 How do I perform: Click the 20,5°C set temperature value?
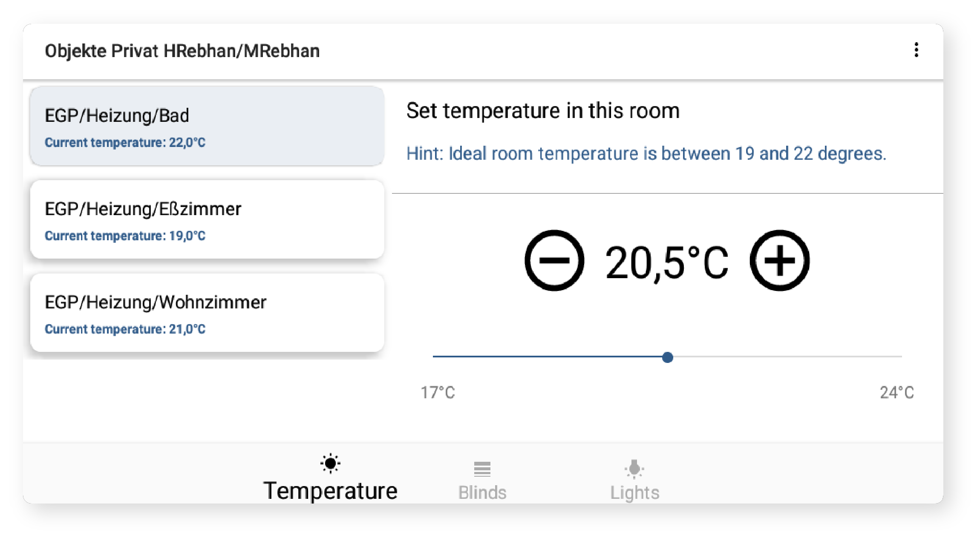(667, 263)
